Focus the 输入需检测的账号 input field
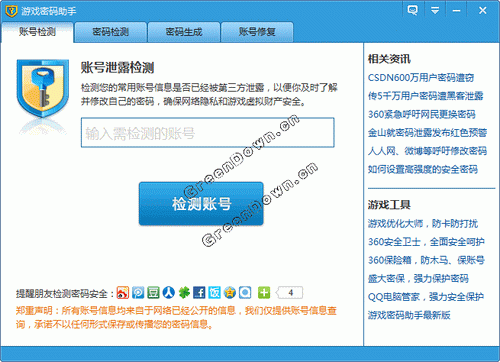This screenshot has width=500, height=362. coord(207,132)
